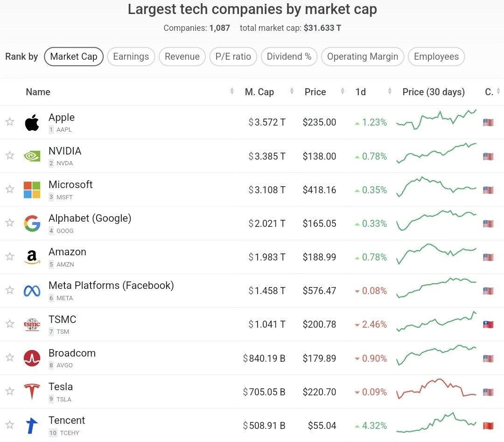Screen dimensions: 504x442
Task: Select the Operating Margin ranking button
Action: (362, 57)
